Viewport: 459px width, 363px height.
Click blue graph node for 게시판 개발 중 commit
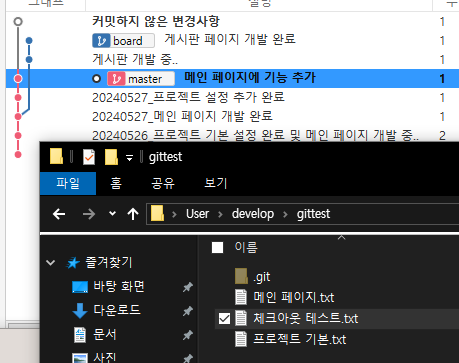coord(29,60)
